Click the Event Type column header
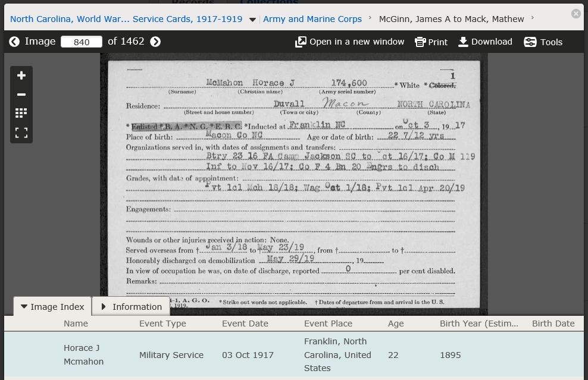Screen dimensions: 588x380 pos(162,324)
